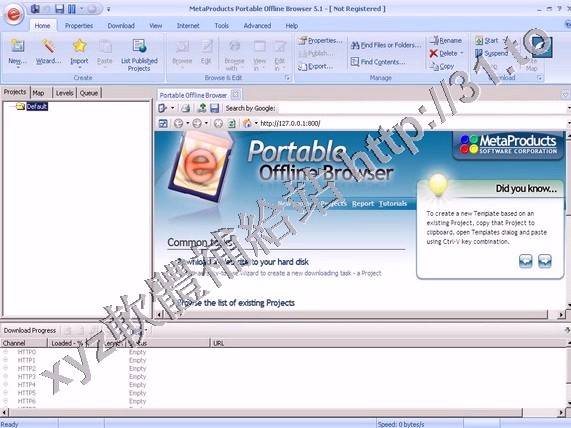This screenshot has height=428, width=571.
Task: Open the Help ribbon tab
Action: (x=292, y=26)
